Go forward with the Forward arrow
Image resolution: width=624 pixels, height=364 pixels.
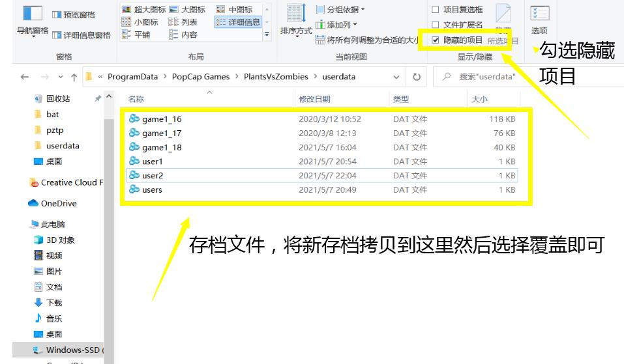coord(44,77)
